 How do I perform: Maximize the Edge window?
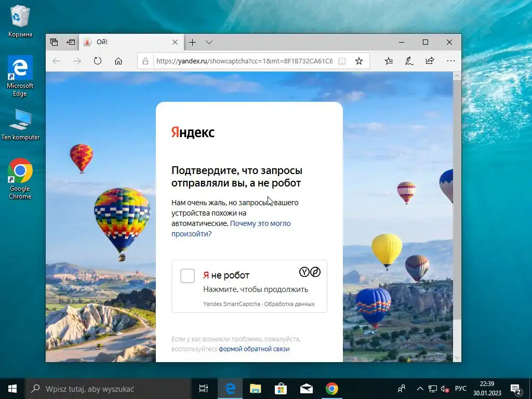click(425, 42)
